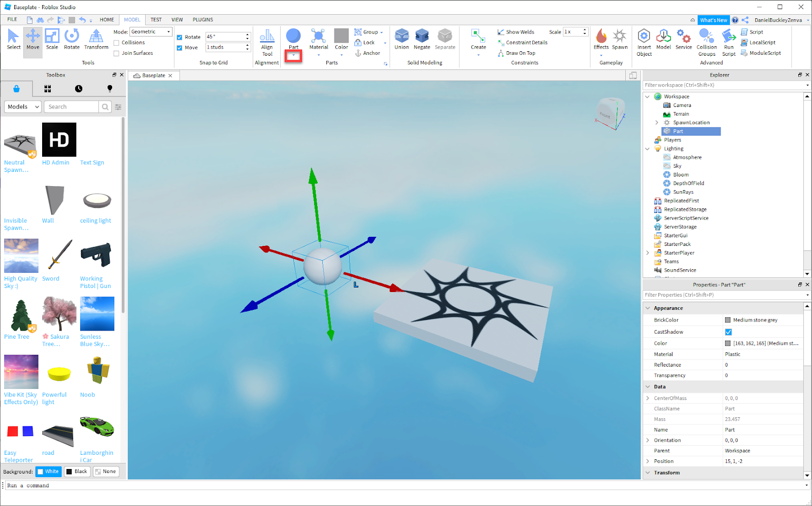
Task: Open the ribbon Color swatch picker
Action: [342, 40]
